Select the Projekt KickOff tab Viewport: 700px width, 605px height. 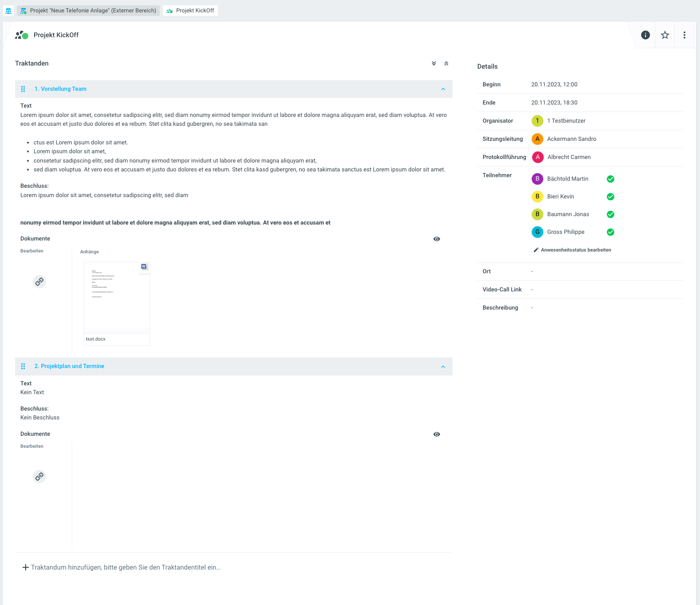coord(190,11)
